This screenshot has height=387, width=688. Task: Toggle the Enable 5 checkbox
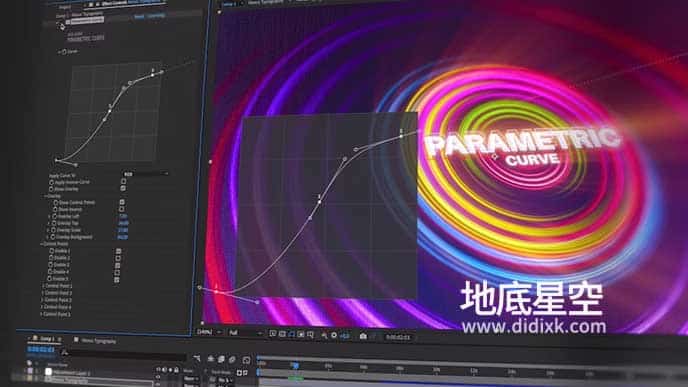point(117,280)
